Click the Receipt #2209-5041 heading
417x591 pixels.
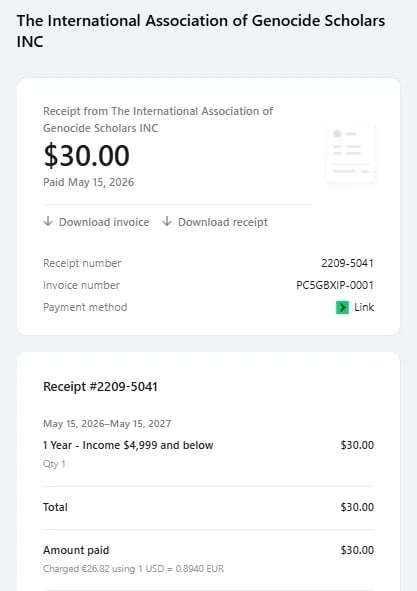click(100, 387)
